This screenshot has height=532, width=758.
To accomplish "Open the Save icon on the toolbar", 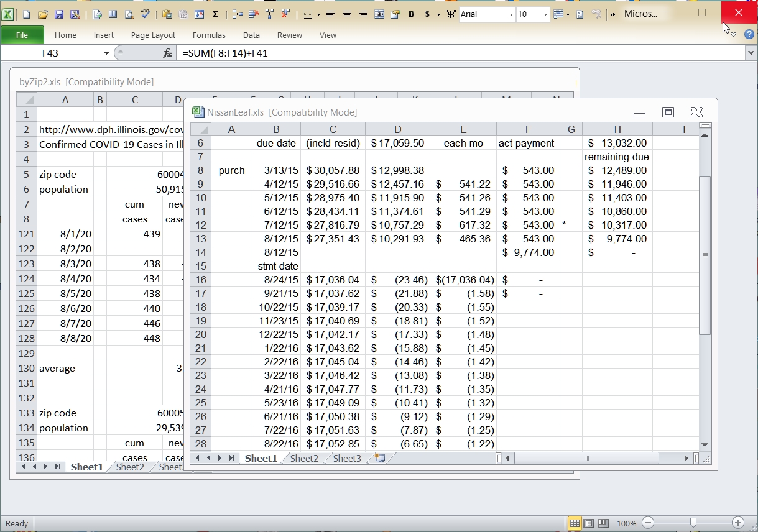I will pos(59,14).
